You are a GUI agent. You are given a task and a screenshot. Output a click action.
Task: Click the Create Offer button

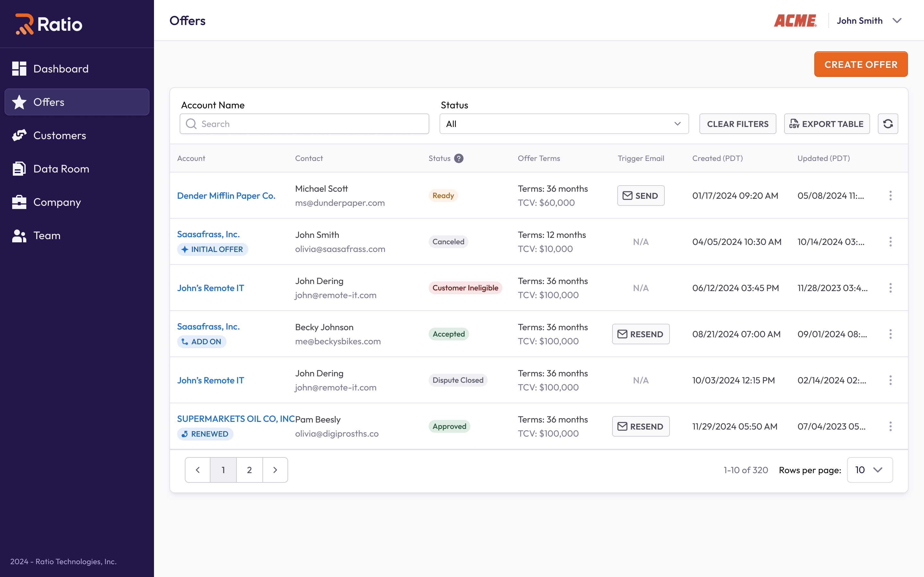point(860,64)
